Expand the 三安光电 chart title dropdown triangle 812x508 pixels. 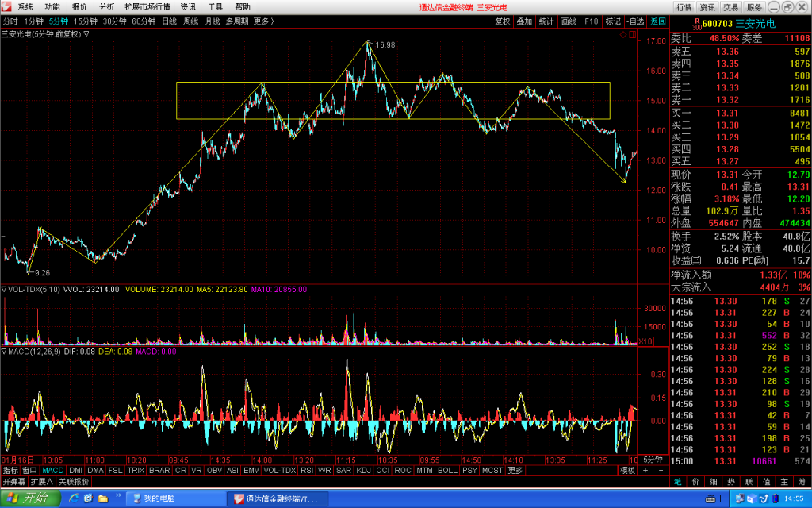coord(86,34)
